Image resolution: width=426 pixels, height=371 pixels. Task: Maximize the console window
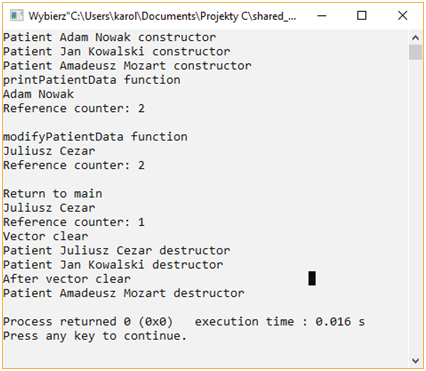(362, 16)
